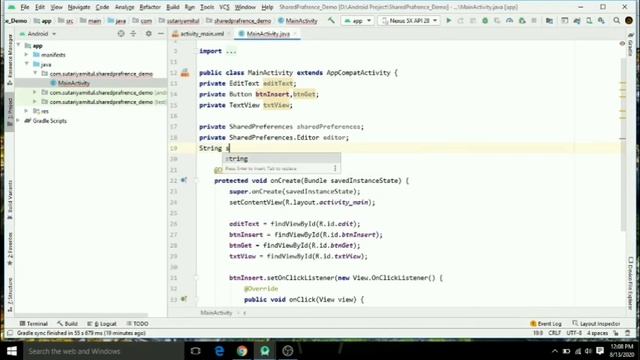Open Device File Explorer side tab
The width and height of the screenshot is (640, 360).
click(631, 283)
